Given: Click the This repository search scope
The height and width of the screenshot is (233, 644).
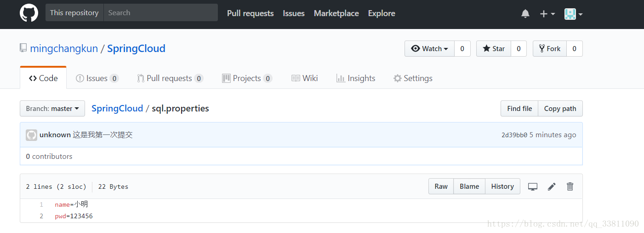Looking at the screenshot, I should [74, 13].
